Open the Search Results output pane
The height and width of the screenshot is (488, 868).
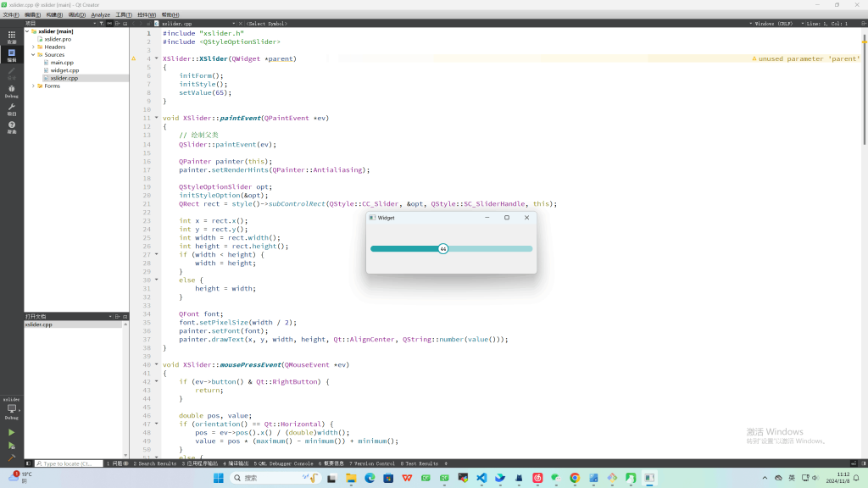coord(156,463)
